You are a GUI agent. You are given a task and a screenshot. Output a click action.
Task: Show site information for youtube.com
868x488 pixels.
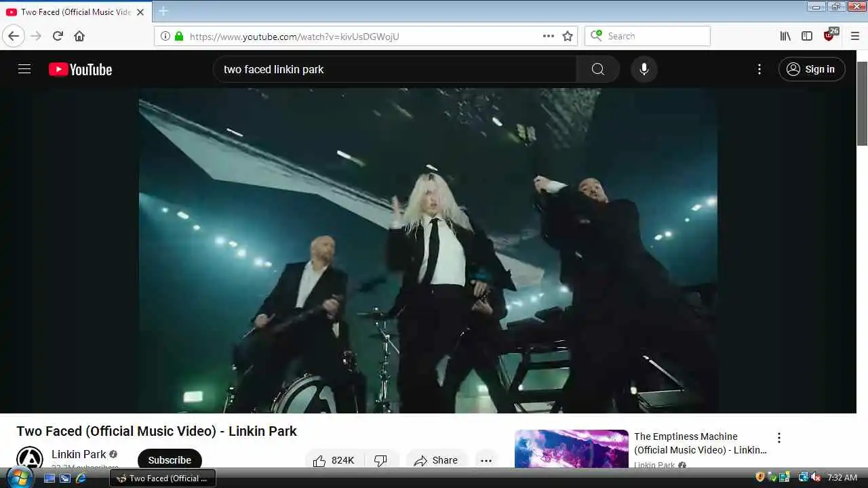coord(165,36)
